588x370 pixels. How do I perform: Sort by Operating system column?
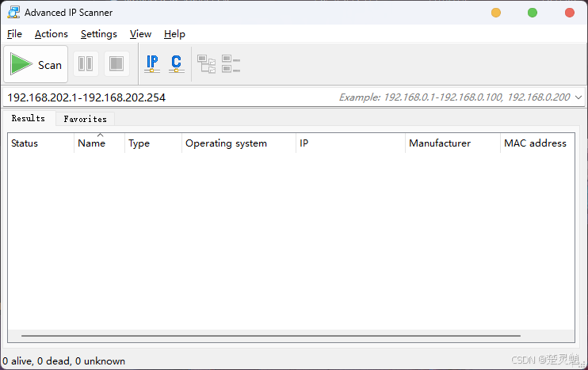click(x=239, y=143)
